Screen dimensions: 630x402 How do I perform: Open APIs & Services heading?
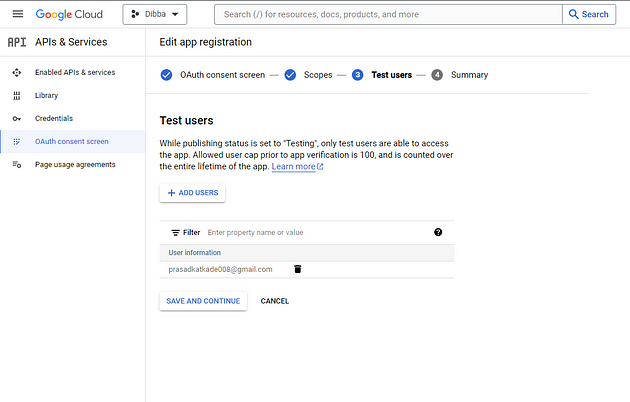(x=71, y=42)
